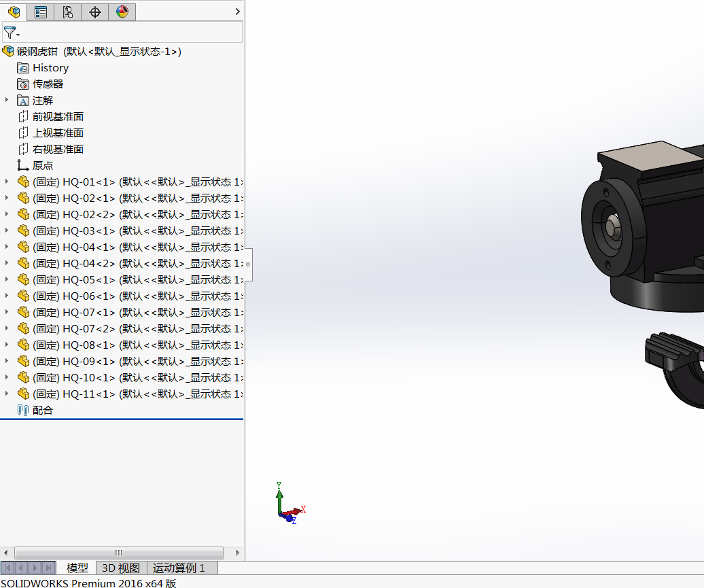This screenshot has width=704, height=588.
Task: Click the XYZ orientation triad
Action: 290,504
